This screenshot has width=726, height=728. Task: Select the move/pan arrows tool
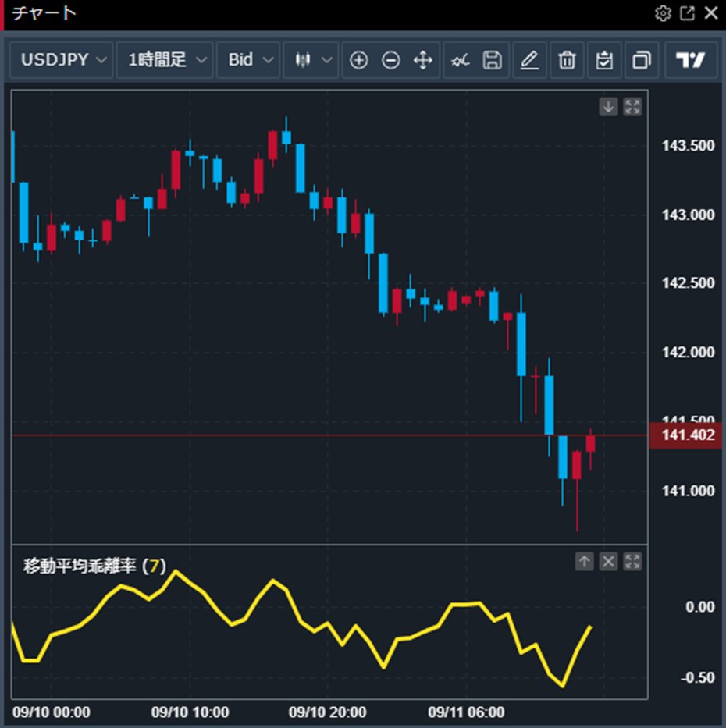click(x=422, y=60)
